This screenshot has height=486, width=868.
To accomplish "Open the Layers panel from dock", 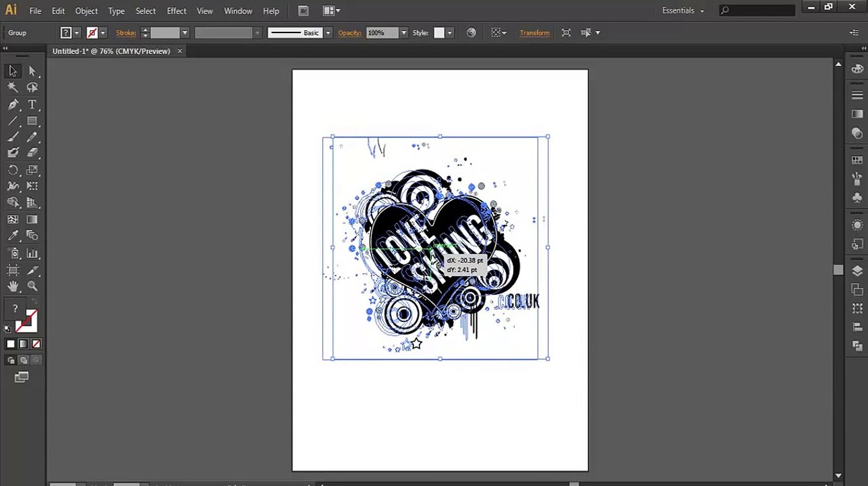I will pyautogui.click(x=857, y=271).
